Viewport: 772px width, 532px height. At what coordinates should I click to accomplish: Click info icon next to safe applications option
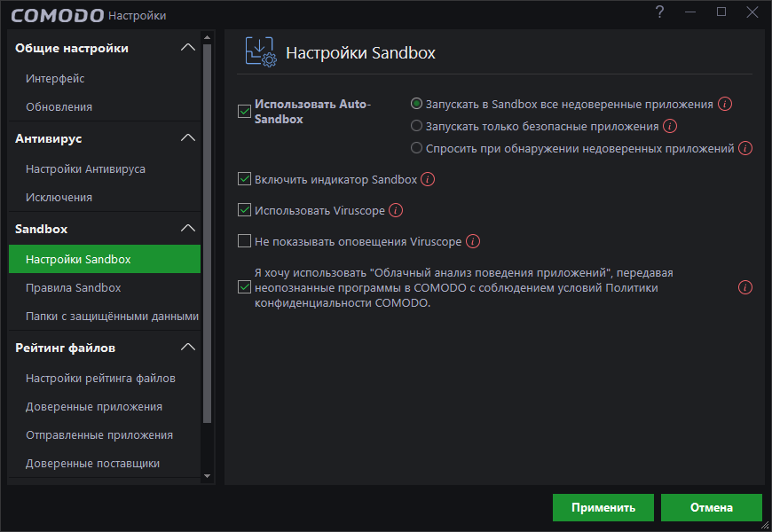point(670,127)
